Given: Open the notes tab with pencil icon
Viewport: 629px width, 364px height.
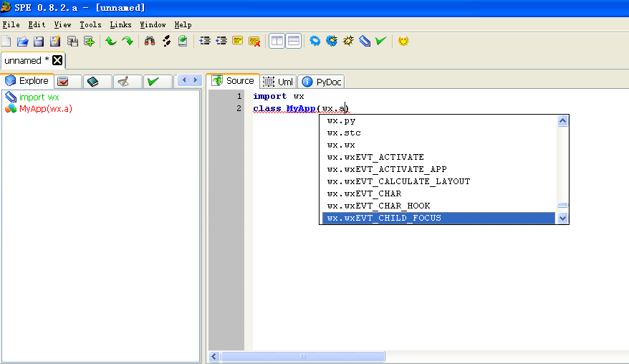Looking at the screenshot, I should pyautogui.click(x=128, y=82).
